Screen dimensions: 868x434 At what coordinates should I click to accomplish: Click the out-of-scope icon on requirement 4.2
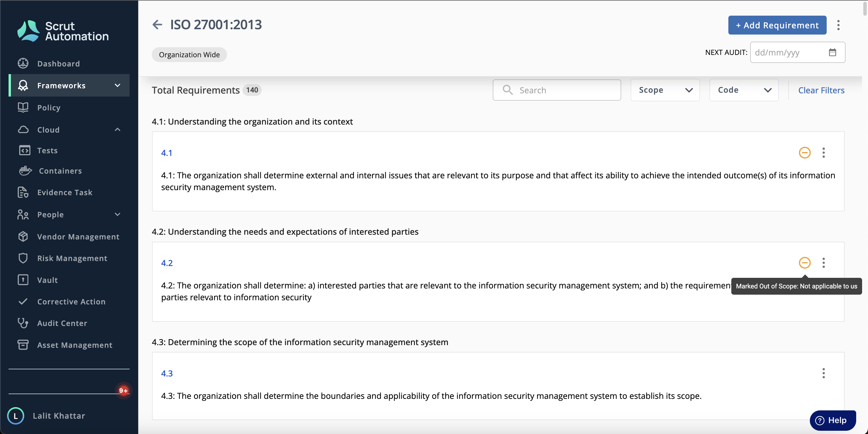[x=805, y=263]
